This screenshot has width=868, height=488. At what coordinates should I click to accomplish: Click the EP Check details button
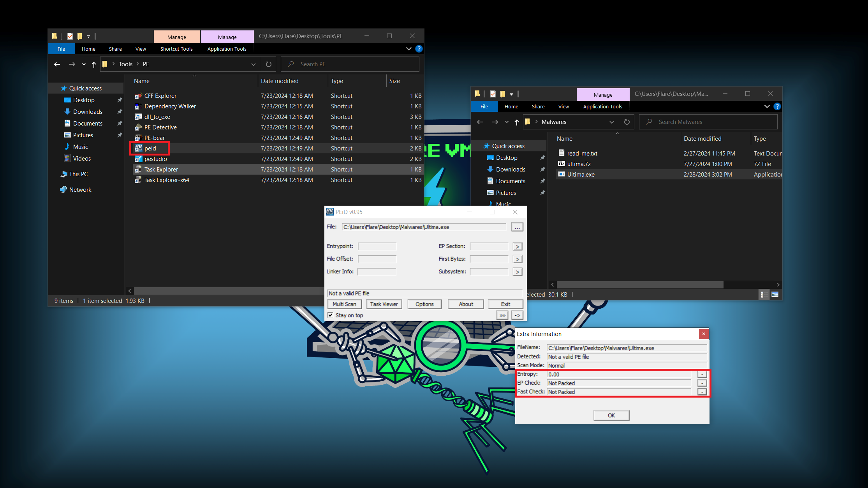(702, 383)
